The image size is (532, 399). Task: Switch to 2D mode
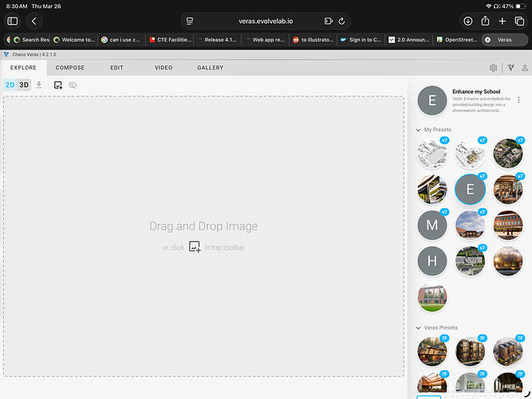[10, 85]
